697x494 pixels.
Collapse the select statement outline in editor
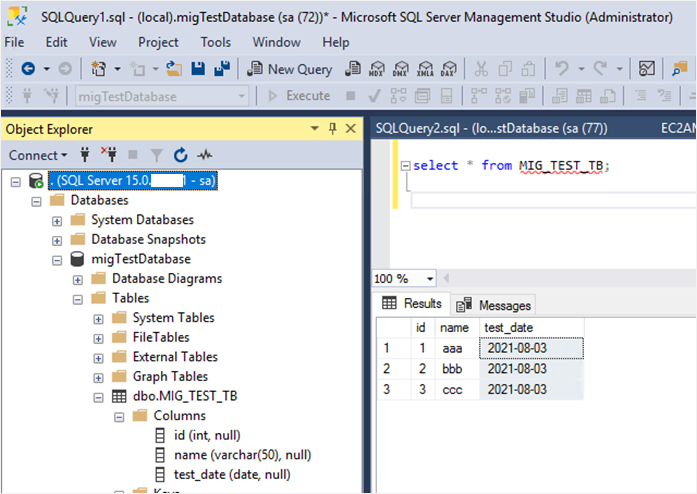[405, 166]
